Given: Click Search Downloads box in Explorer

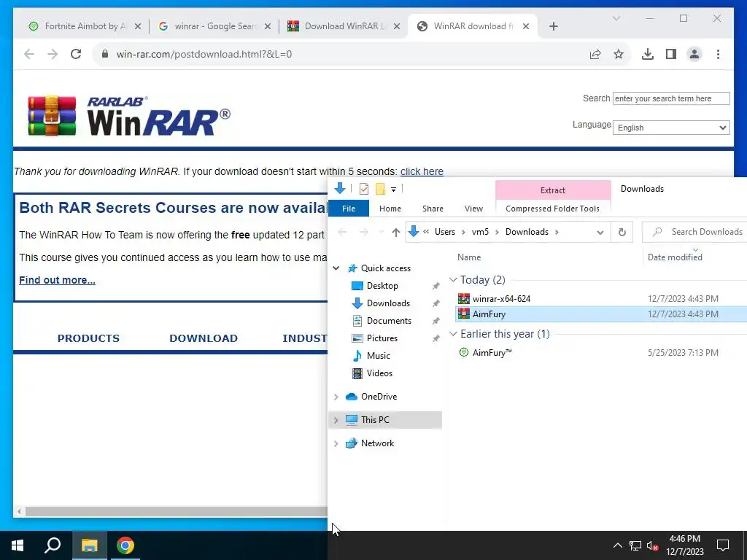Looking at the screenshot, I should [695, 232].
